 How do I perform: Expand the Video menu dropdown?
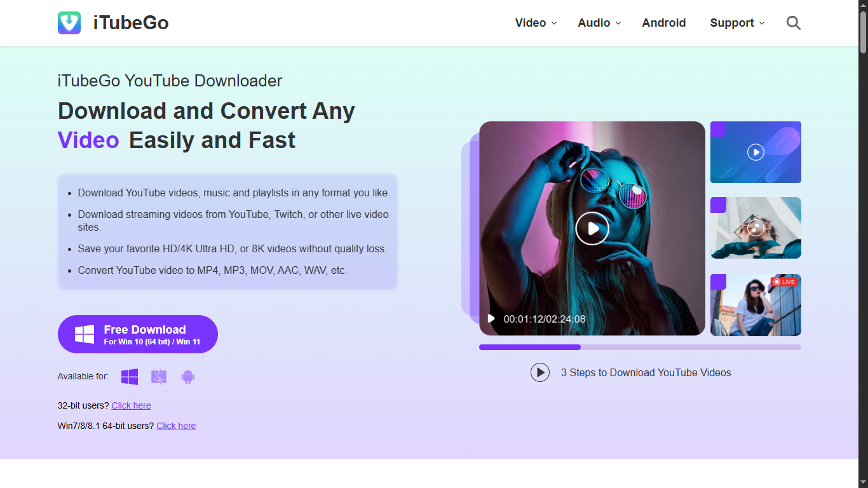pyautogui.click(x=536, y=23)
